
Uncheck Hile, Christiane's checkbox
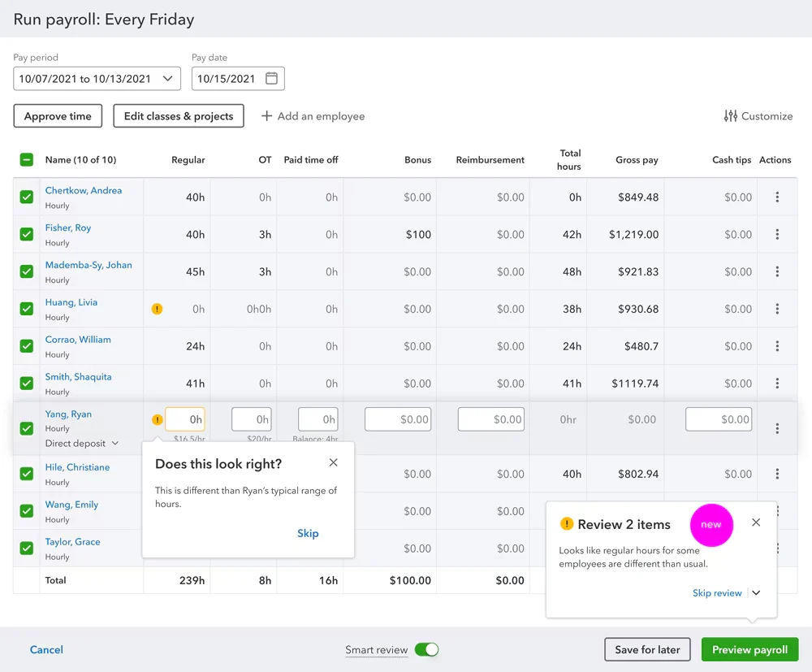click(x=27, y=474)
